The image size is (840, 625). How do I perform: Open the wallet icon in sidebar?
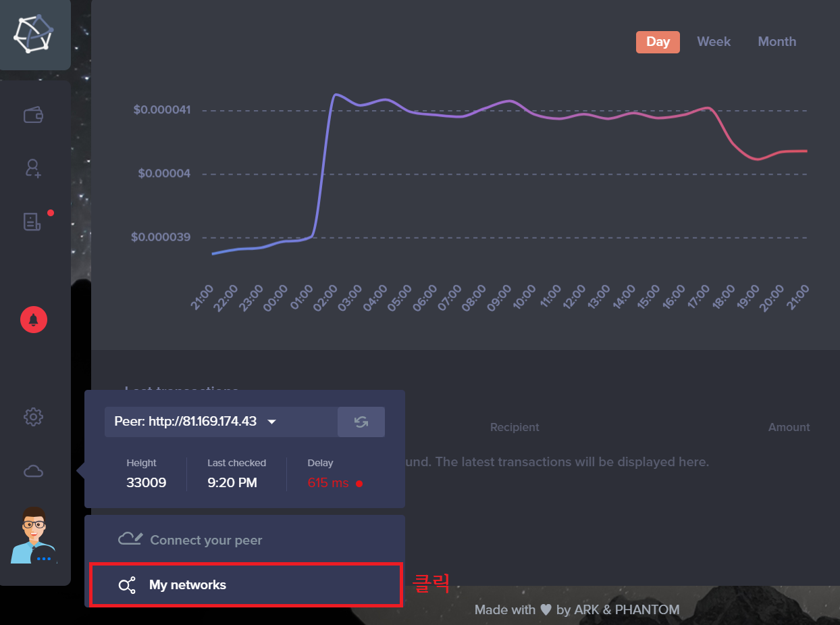(33, 116)
